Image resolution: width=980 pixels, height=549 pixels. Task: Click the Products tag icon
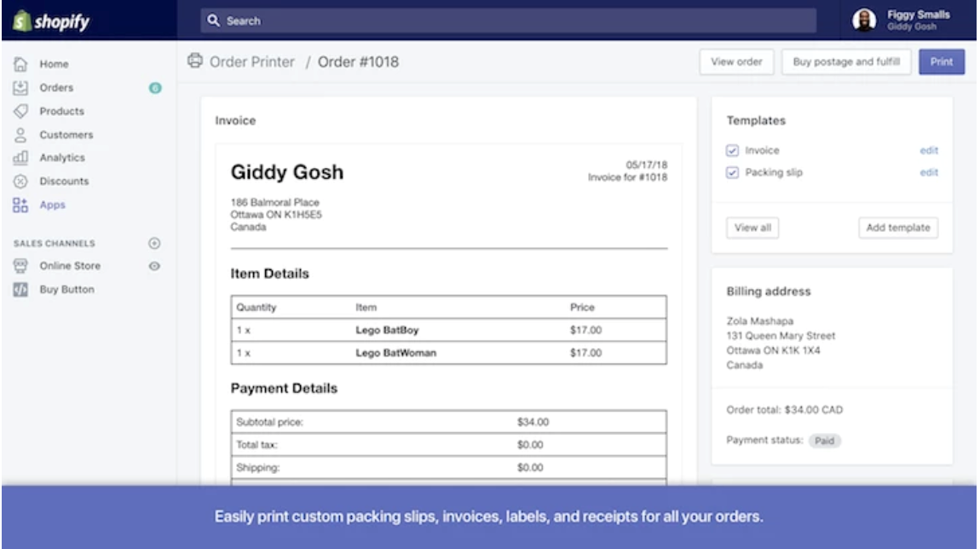[21, 111]
